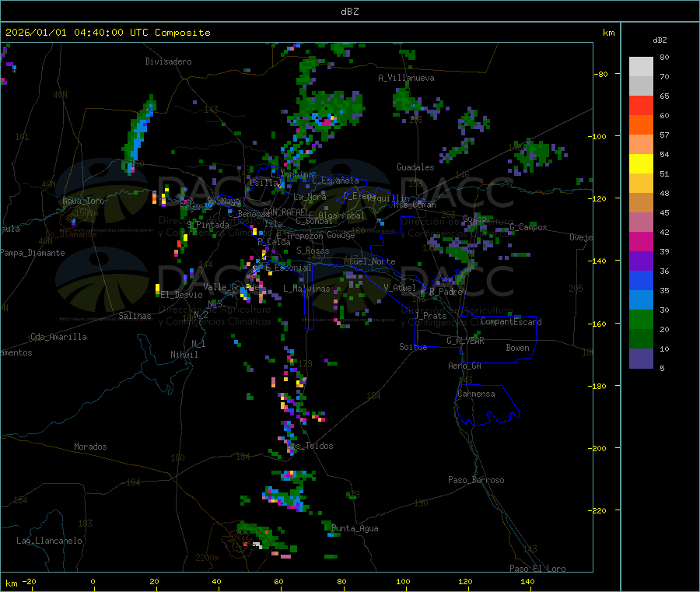Click the dBZ heading above the color legend

[x=660, y=40]
